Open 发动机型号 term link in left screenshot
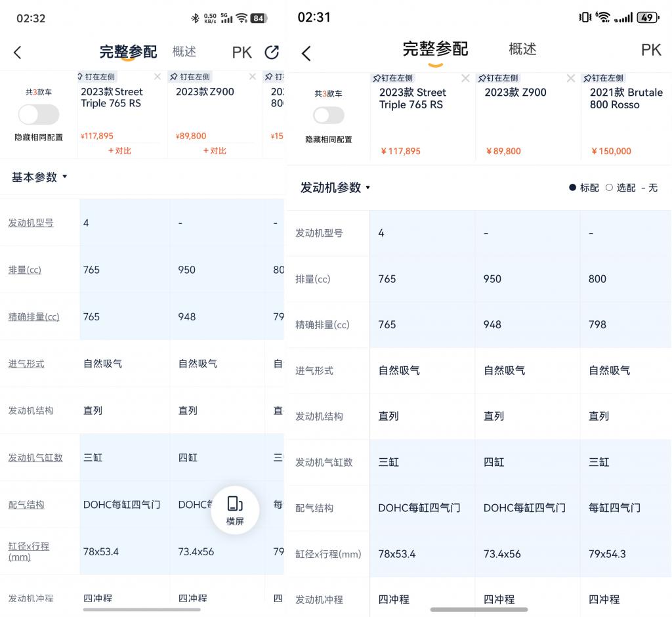Screen dimensions: 672x617 point(31,223)
